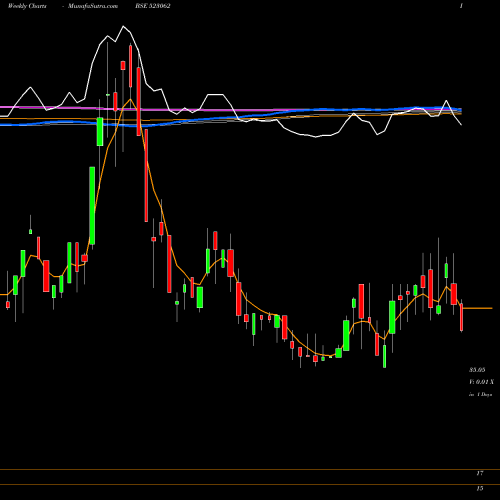Click the 'in 1 Days' text
500x500 pixels.
480,394
